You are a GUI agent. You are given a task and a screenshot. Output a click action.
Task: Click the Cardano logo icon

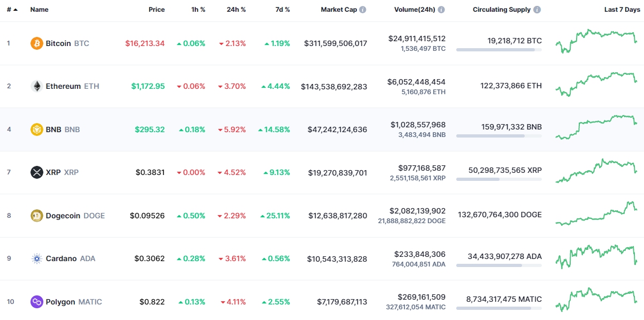pos(37,258)
